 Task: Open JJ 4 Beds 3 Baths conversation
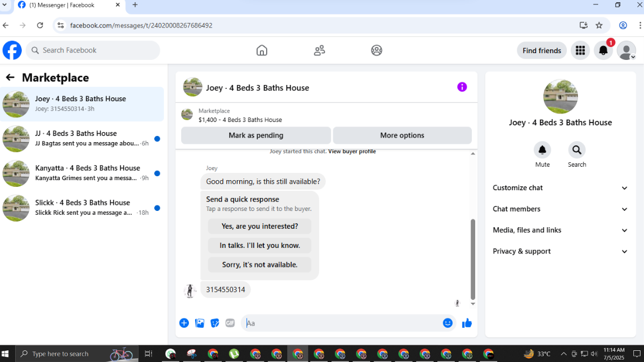[x=82, y=138]
